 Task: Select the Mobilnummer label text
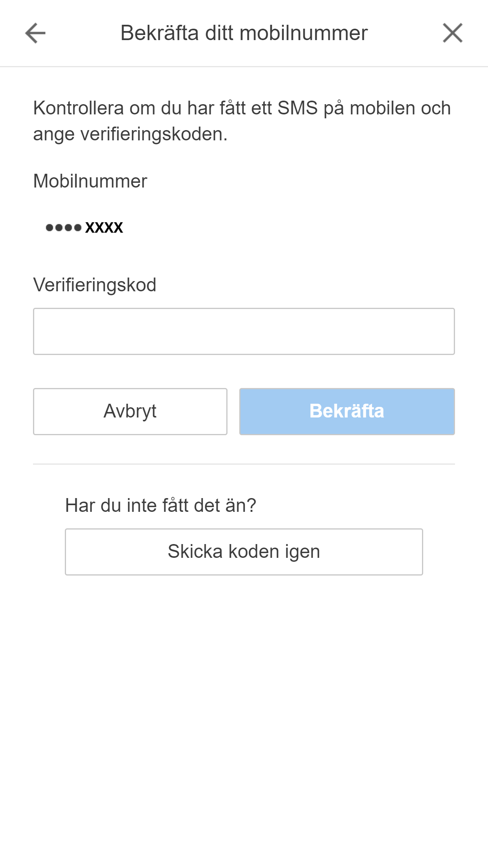90,182
